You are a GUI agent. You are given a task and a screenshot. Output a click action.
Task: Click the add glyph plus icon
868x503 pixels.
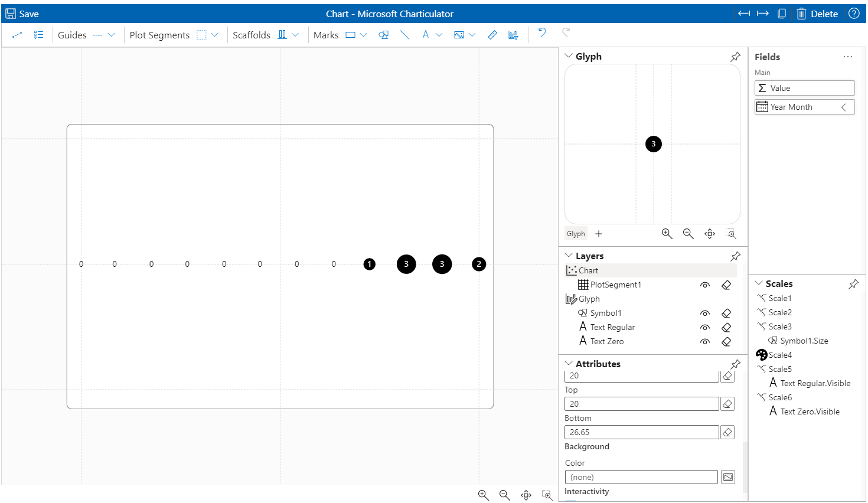click(599, 234)
